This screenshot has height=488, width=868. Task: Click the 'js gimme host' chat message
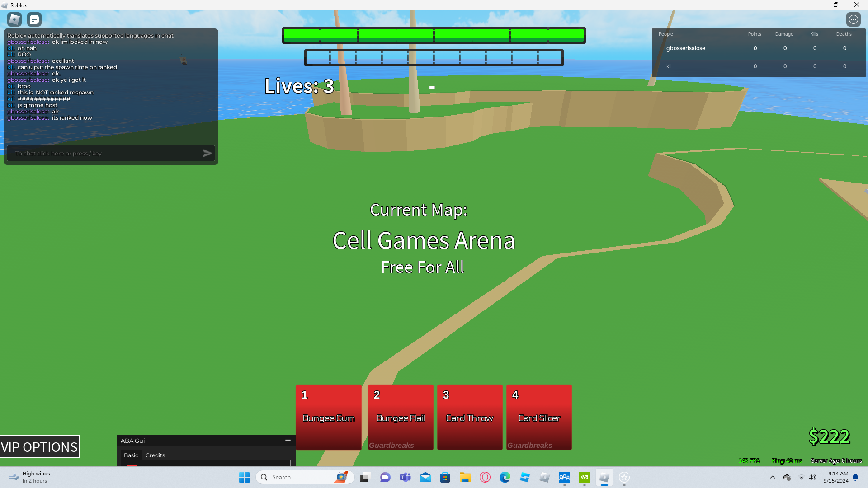[x=38, y=105]
